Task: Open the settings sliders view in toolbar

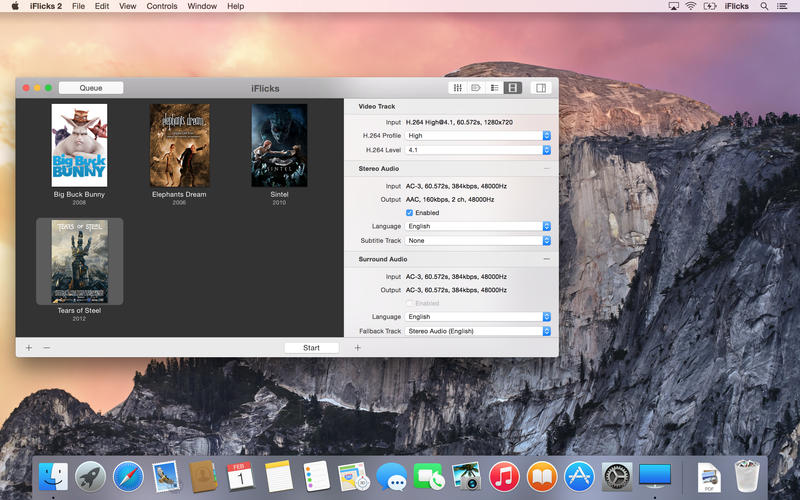Action: click(x=458, y=88)
